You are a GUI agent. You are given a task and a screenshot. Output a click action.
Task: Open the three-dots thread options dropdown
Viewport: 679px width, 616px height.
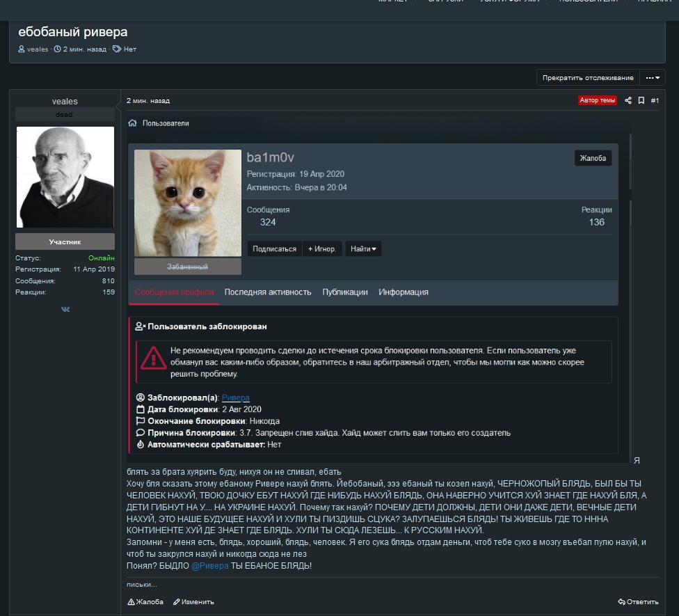653,77
